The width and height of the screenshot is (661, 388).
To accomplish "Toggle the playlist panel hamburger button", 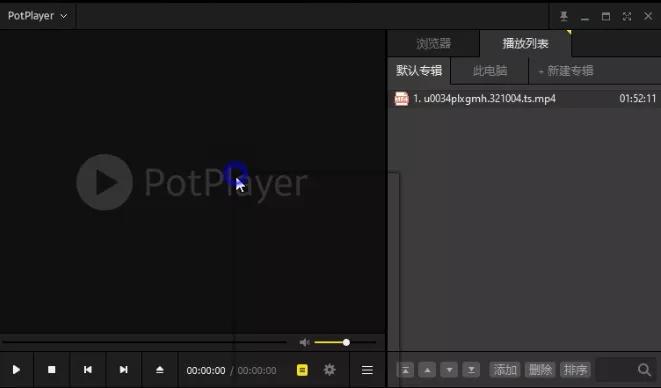I will (x=367, y=370).
